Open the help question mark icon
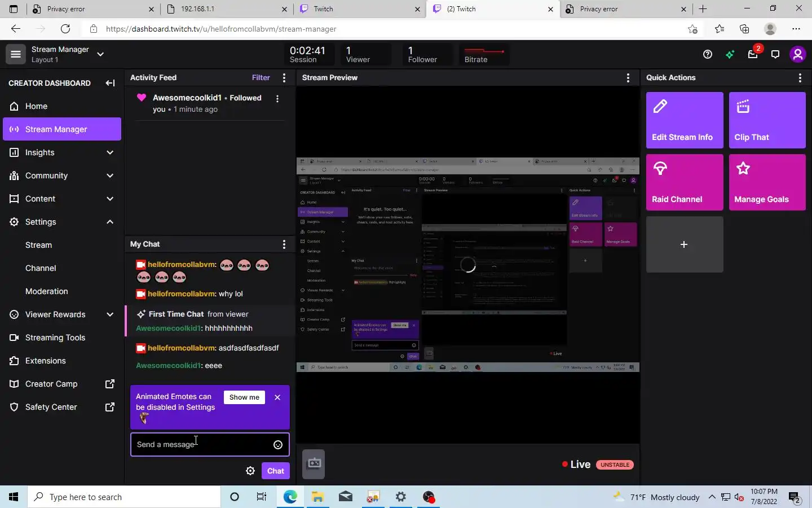Screen dimensions: 812x508 708,54
